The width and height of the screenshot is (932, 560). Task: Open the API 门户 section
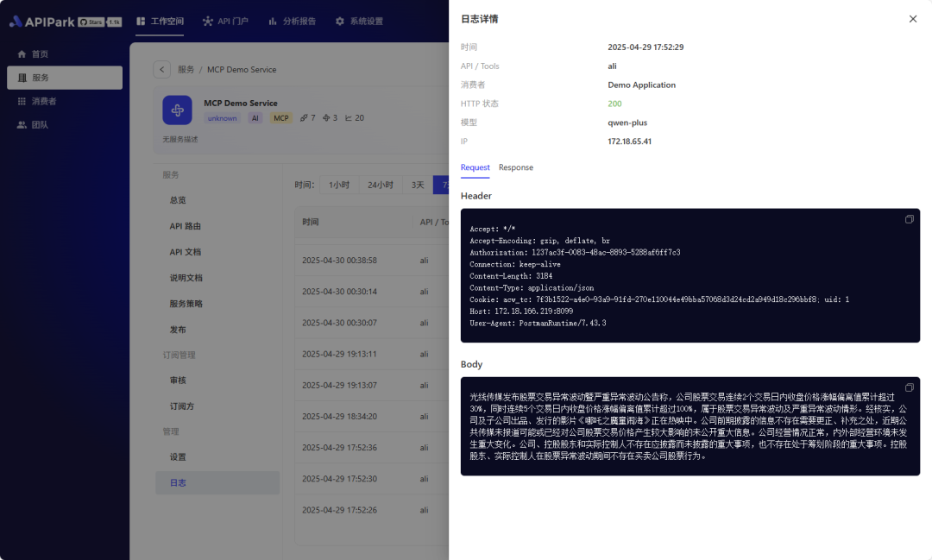click(x=230, y=21)
